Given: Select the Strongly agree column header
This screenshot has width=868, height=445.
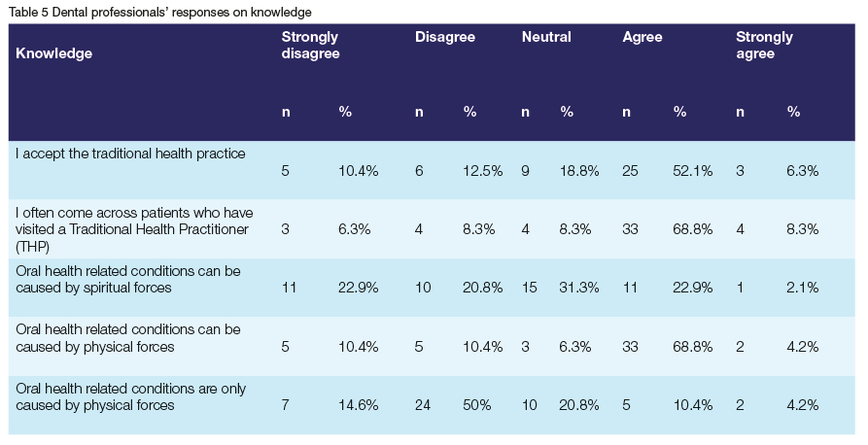Looking at the screenshot, I should (764, 46).
